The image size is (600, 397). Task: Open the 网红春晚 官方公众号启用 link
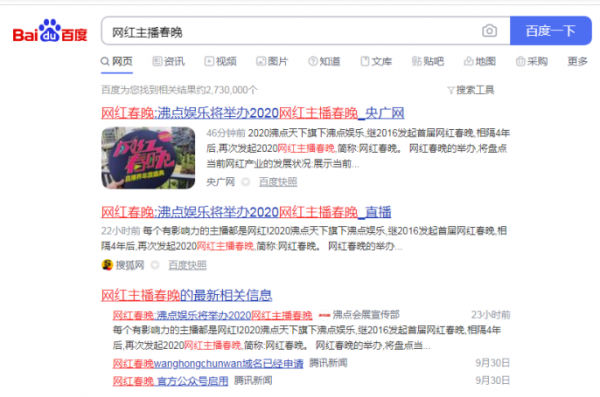(170, 381)
